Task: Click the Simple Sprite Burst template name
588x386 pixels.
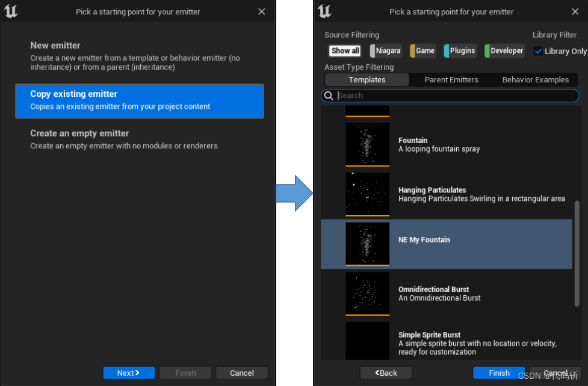Action: [x=429, y=335]
